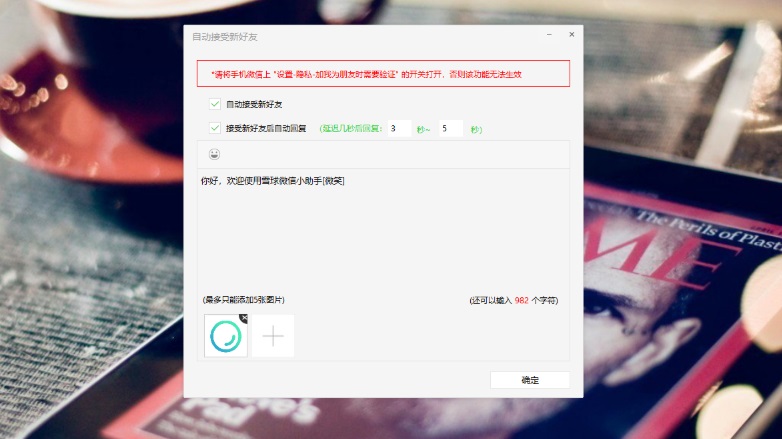Select the red warning notice about WeChat verification

click(383, 74)
